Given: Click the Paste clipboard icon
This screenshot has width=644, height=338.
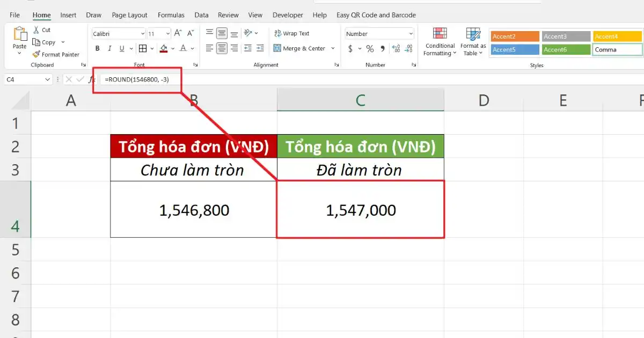Looking at the screenshot, I should pyautogui.click(x=20, y=33).
